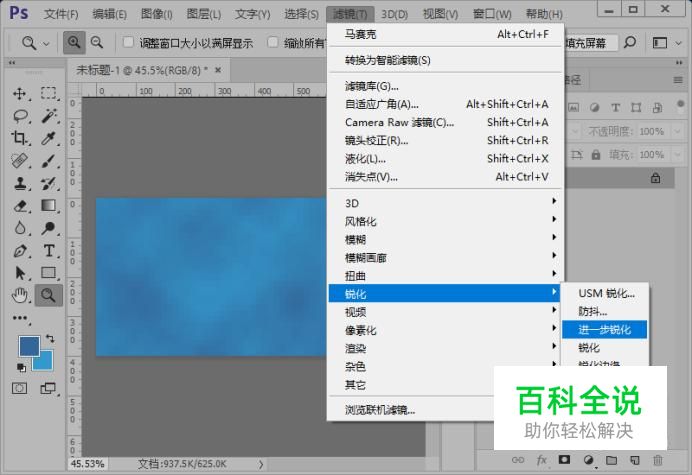Open the Layer menu
Viewport: 692px width, 475px height.
click(203, 14)
